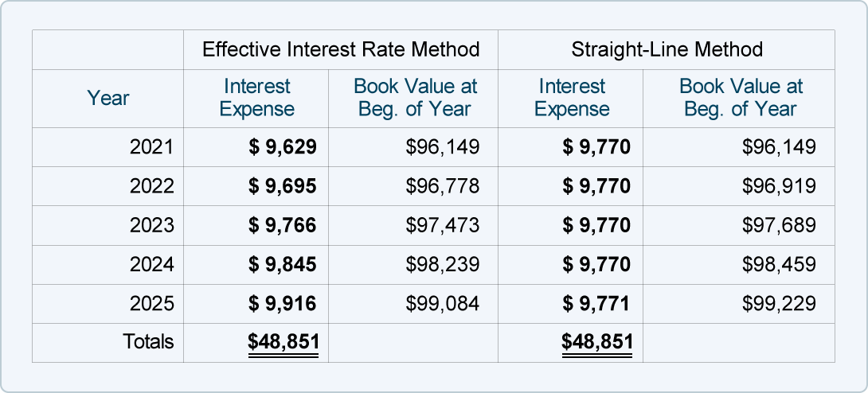Viewport: 868px width, 393px height.
Task: Select the $96,778 book value cell
Action: tap(442, 186)
